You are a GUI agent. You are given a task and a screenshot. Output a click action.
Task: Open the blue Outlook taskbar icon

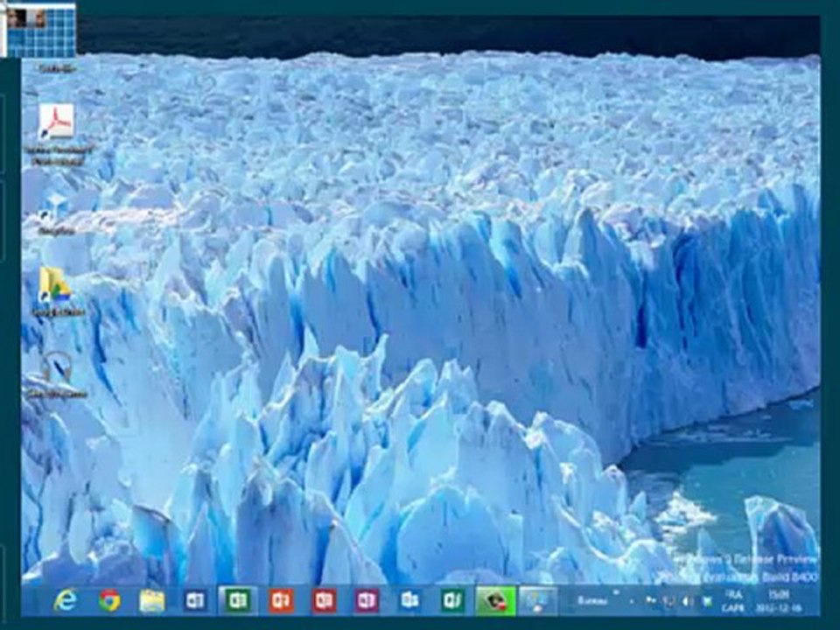pos(409,600)
